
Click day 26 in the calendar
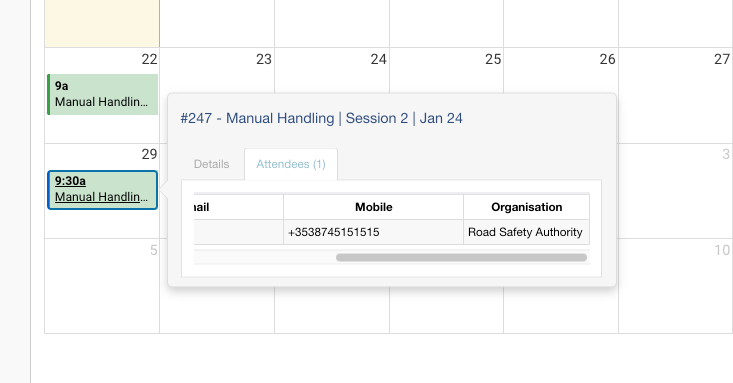pyautogui.click(x=607, y=59)
